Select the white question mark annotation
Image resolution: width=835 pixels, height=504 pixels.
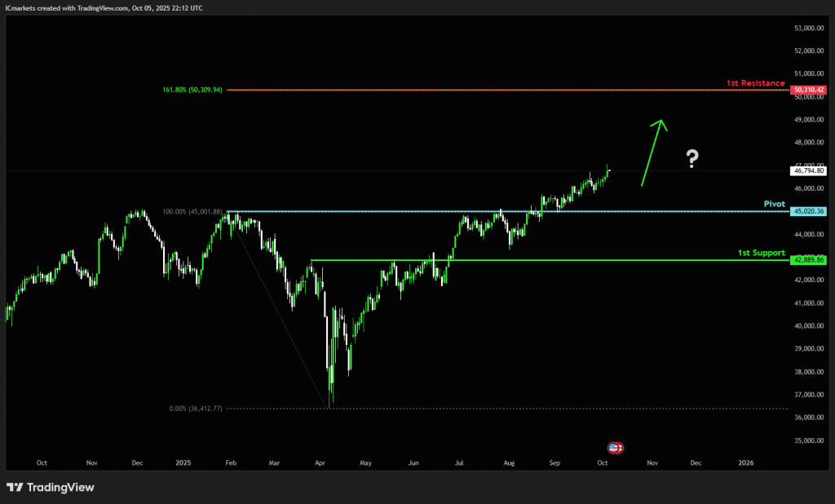click(x=691, y=159)
